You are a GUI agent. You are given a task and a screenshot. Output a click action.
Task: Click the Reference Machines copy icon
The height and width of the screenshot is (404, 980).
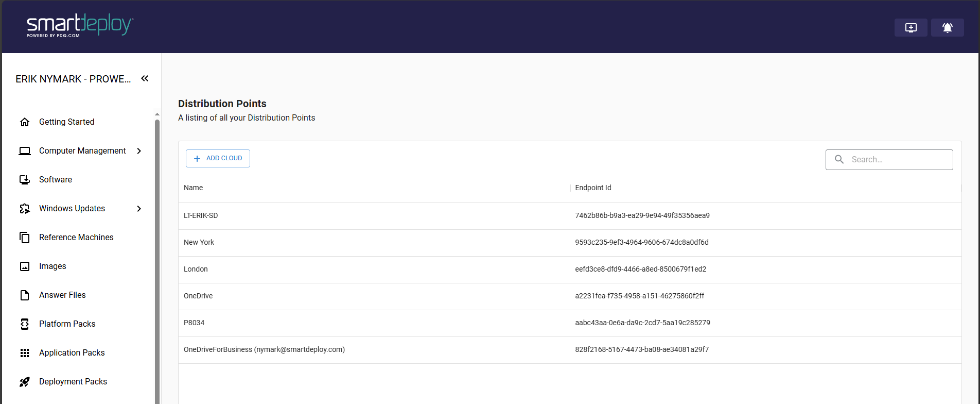(x=25, y=238)
